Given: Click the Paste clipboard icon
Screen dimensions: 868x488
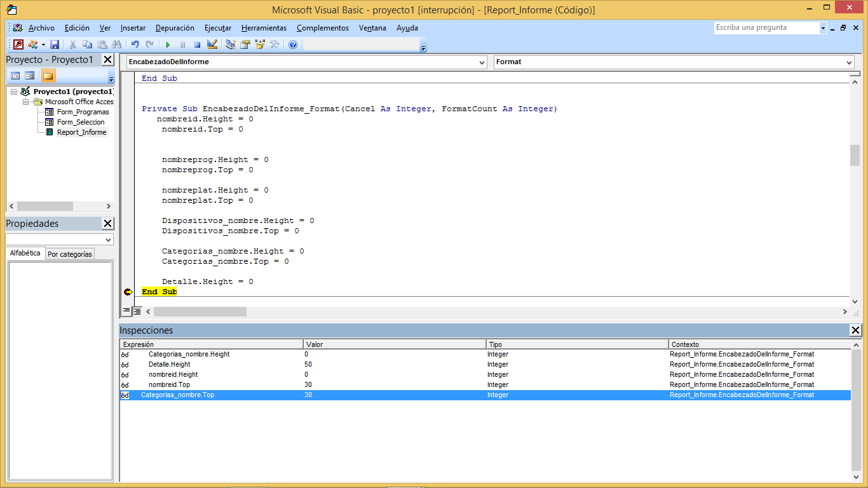Looking at the screenshot, I should (102, 44).
